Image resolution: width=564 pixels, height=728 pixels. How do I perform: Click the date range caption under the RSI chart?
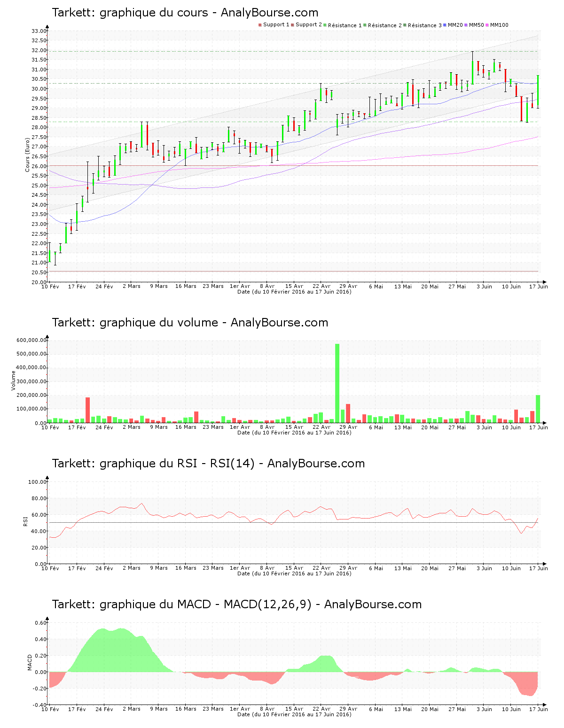pos(294,573)
